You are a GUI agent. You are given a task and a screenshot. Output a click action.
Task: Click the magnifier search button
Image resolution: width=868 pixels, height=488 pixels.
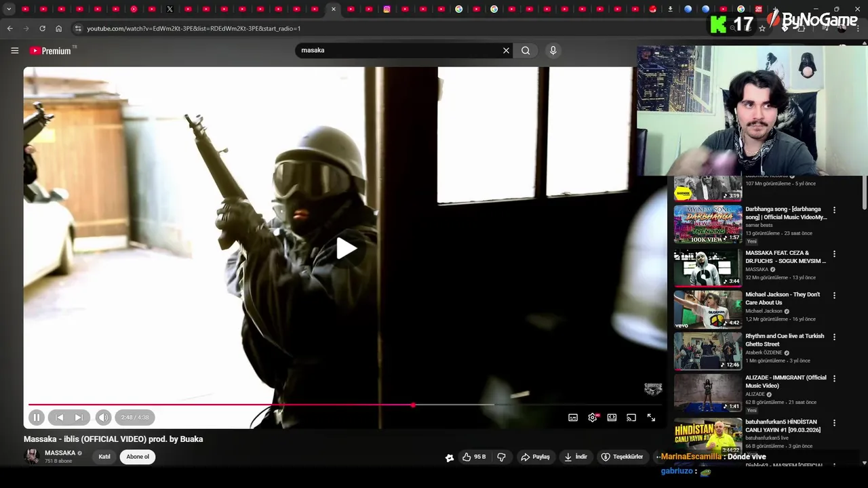click(x=526, y=50)
